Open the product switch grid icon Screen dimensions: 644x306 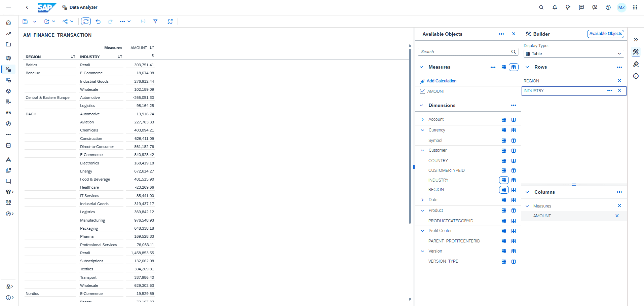pyautogui.click(x=635, y=7)
